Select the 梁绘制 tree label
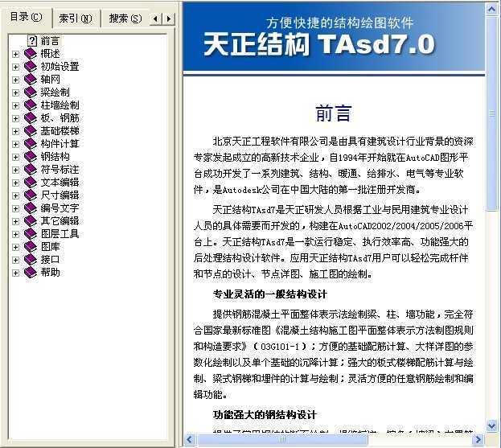The image size is (501, 448). [x=55, y=92]
